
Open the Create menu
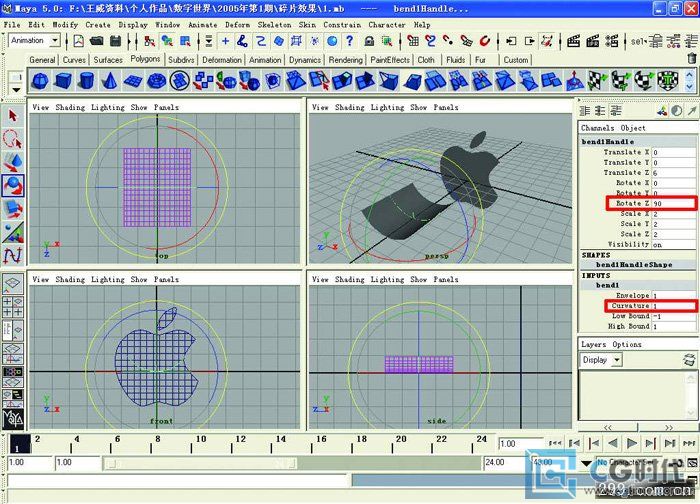point(98,25)
